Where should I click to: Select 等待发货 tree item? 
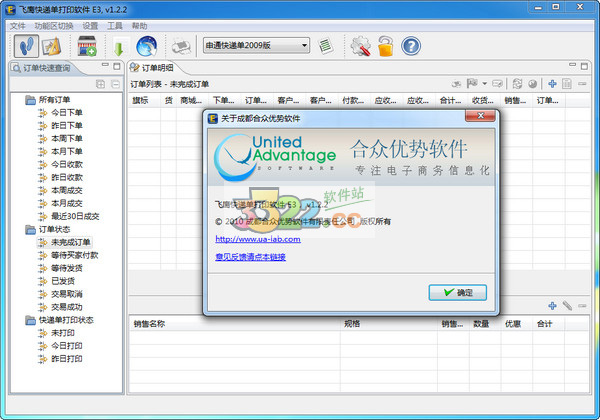[60, 268]
